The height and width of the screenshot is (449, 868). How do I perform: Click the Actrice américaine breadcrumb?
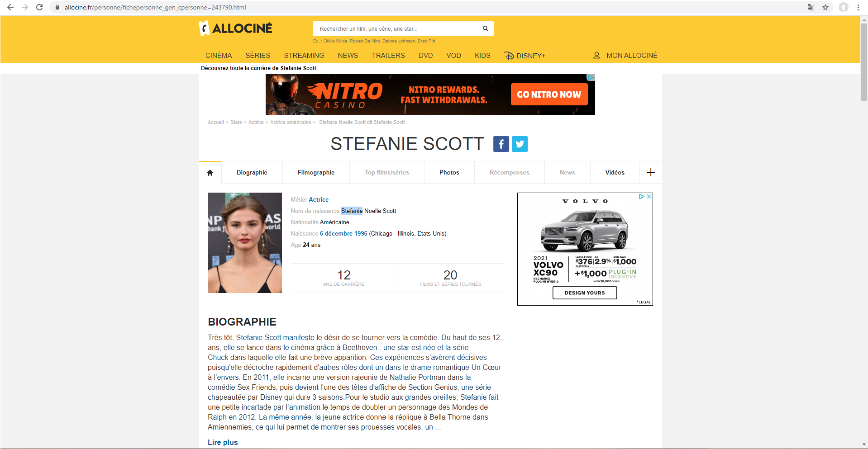291,122
